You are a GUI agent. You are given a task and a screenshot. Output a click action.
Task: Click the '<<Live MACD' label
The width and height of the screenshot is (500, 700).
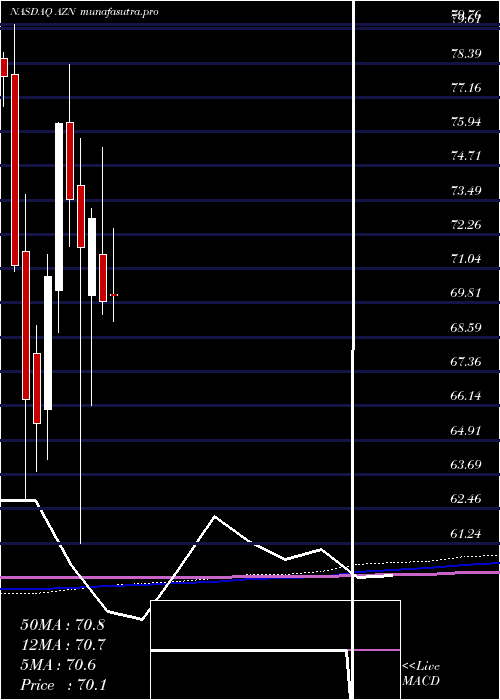tap(421, 674)
